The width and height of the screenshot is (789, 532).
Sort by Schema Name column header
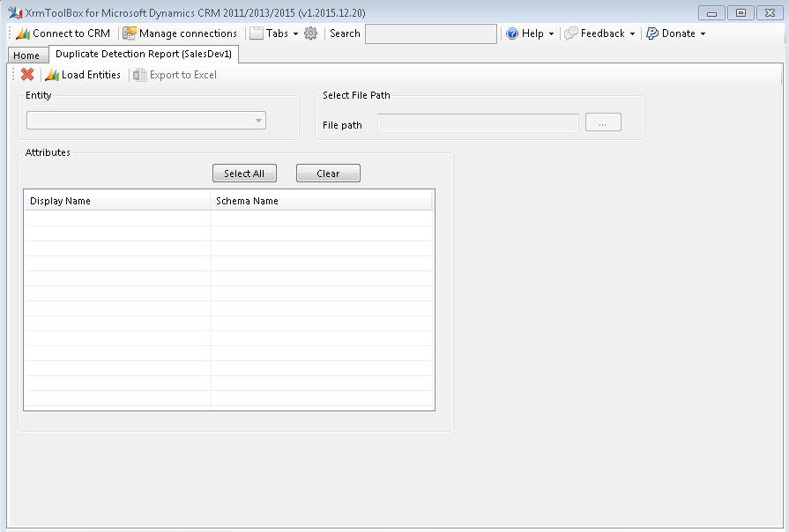321,201
